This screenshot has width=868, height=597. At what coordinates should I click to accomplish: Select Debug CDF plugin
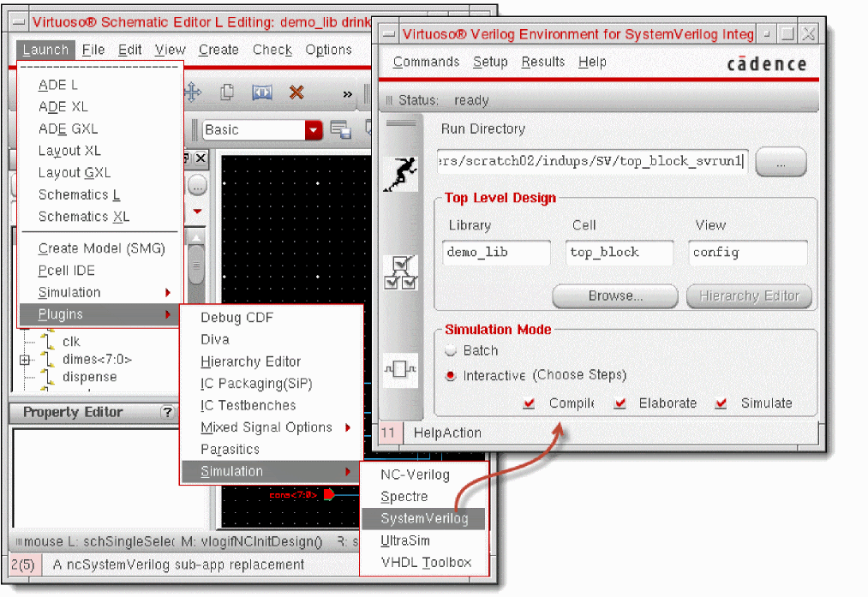[272, 318]
